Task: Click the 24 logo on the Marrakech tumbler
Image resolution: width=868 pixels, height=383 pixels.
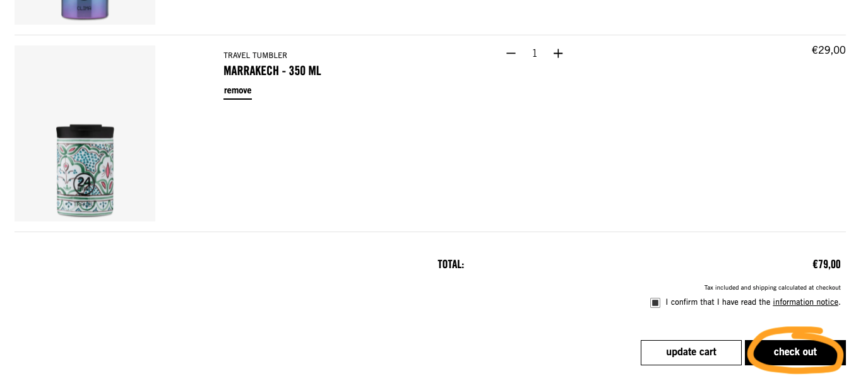Action: point(84,184)
